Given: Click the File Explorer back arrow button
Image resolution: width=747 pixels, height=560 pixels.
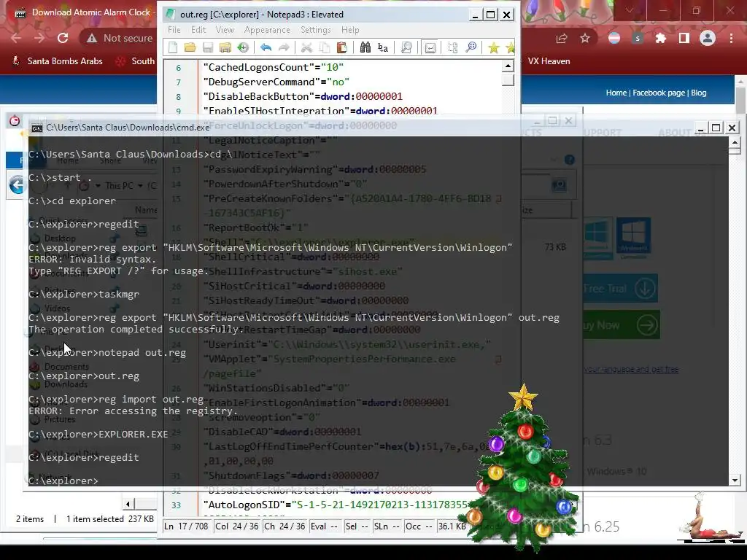Looking at the screenshot, I should 17,184.
